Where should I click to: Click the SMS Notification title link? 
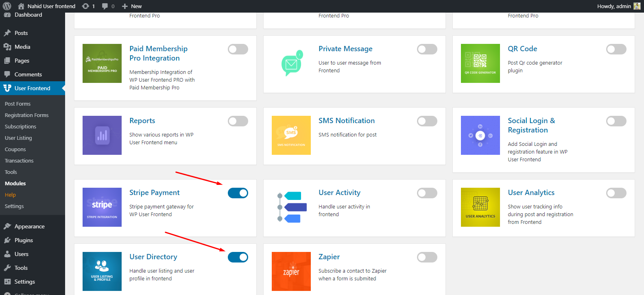pos(347,121)
